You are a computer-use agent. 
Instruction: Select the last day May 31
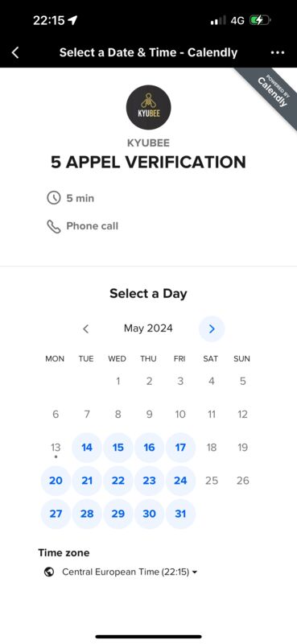[180, 514]
